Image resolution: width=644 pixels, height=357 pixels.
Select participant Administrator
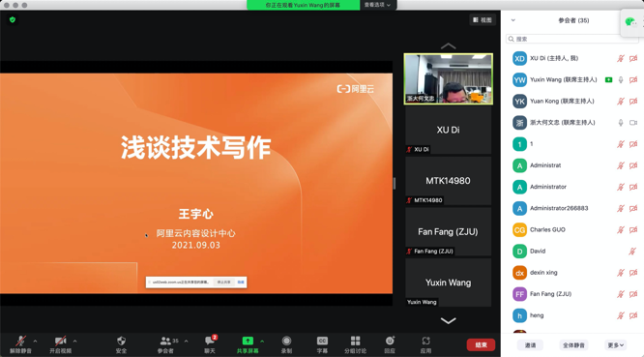click(572, 187)
